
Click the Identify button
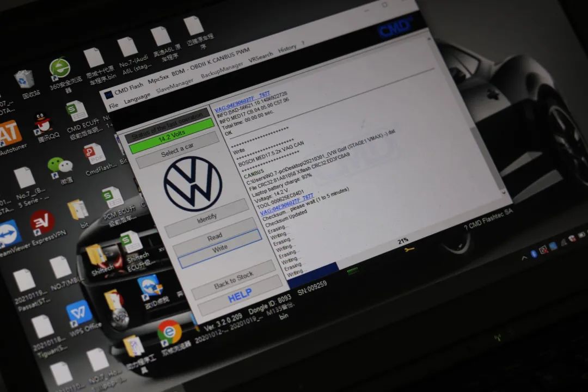(206, 218)
